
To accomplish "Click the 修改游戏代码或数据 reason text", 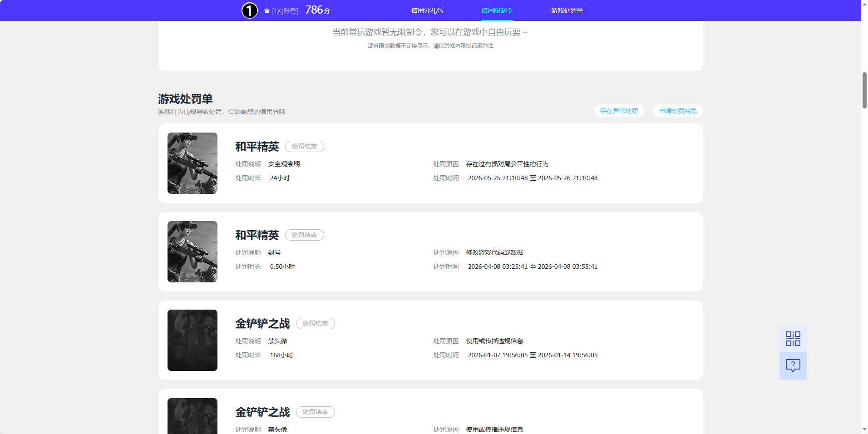I will (494, 252).
